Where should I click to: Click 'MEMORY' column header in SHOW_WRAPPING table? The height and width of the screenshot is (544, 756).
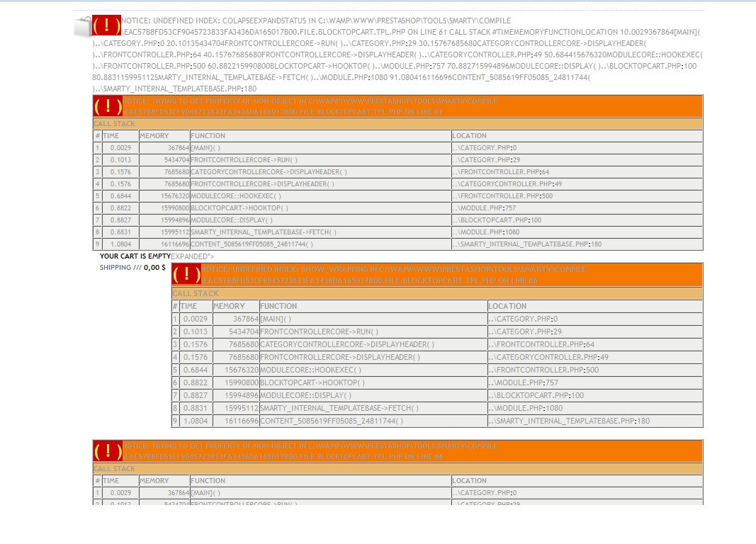tap(229, 306)
